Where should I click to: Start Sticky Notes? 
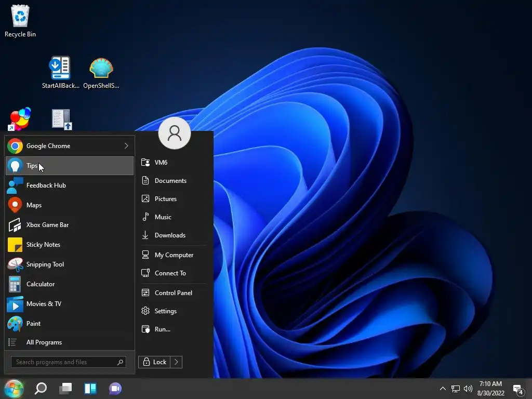[x=70, y=245]
